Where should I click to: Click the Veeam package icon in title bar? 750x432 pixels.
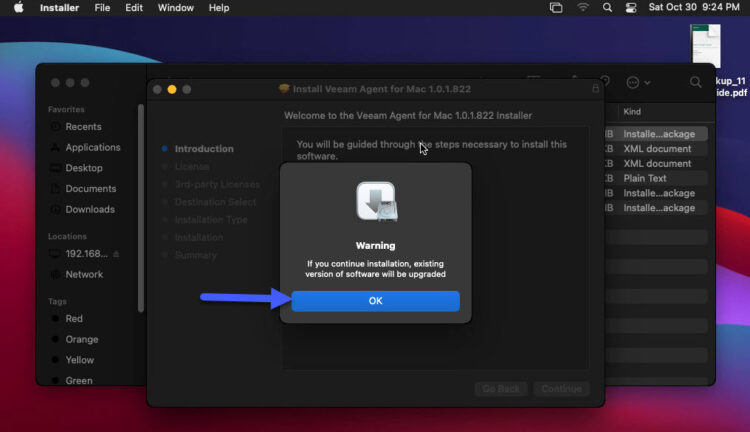pyautogui.click(x=284, y=89)
